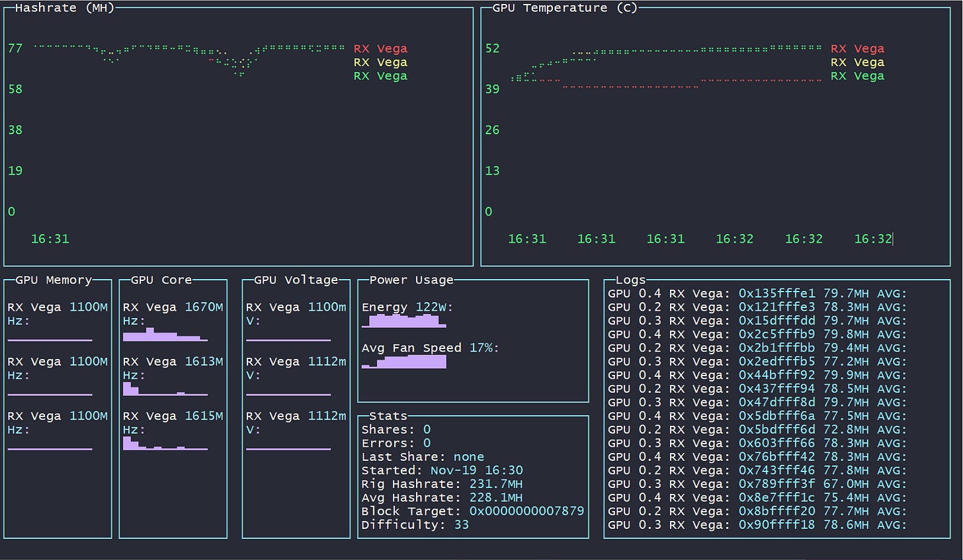
Task: Click the Block Target 0x0000000007879 value
Action: coord(527,511)
